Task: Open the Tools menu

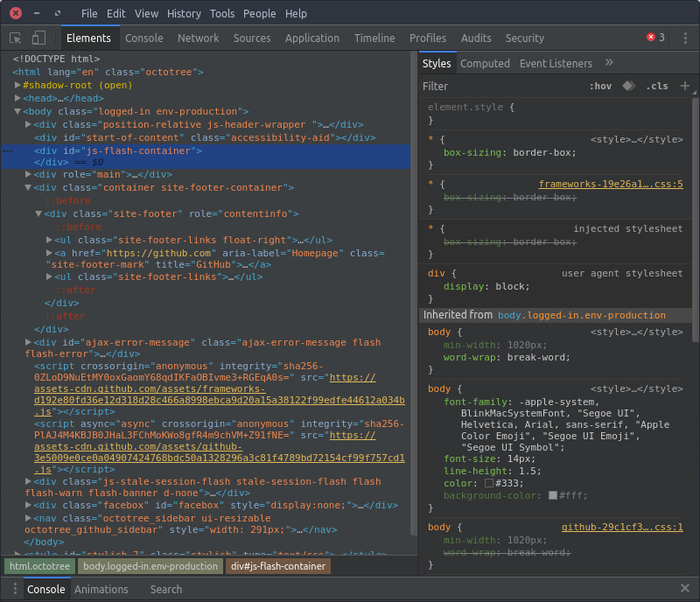Action: tap(222, 13)
